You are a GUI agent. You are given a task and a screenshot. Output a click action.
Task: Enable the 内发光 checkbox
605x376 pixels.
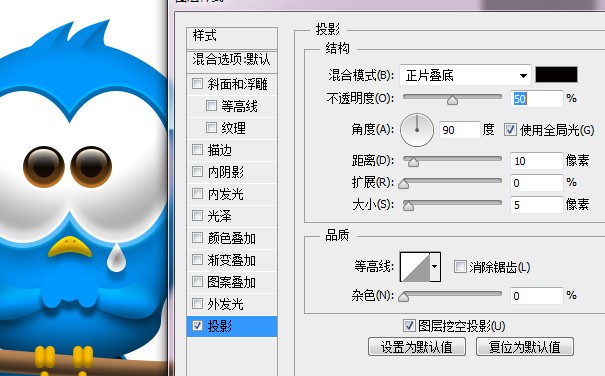(x=197, y=193)
